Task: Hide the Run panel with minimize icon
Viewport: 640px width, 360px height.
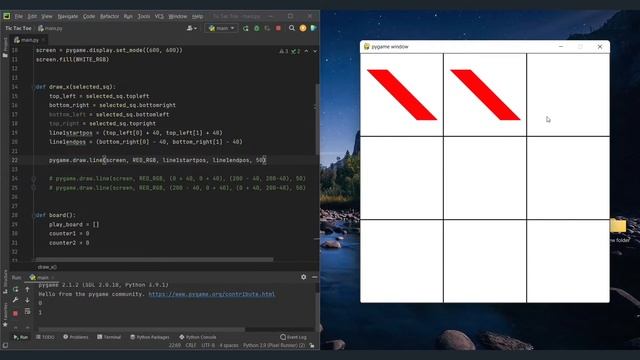Action: click(x=314, y=277)
